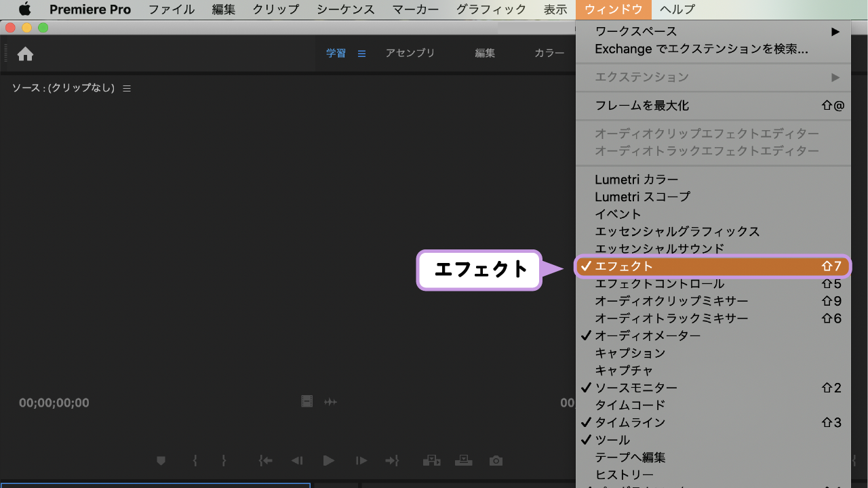This screenshot has height=488, width=868.
Task: Open the Source panel hamburger menu
Action: 126,87
